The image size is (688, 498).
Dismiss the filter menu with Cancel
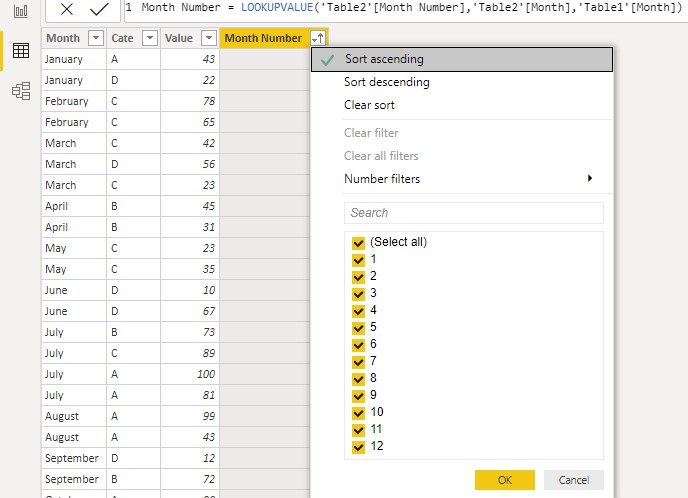(573, 480)
